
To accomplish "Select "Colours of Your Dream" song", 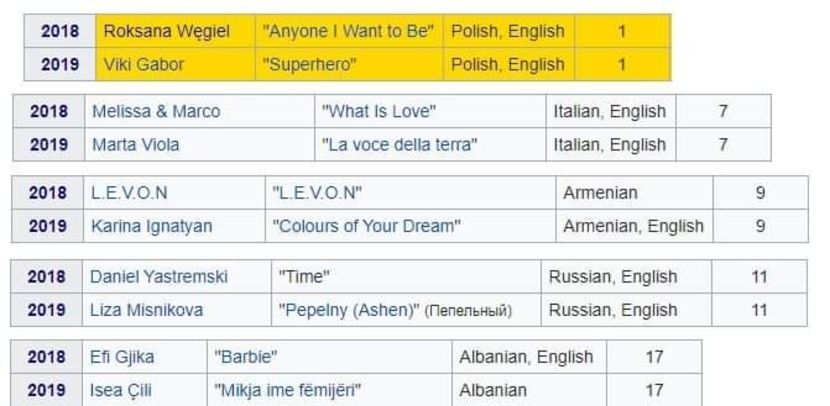I will tap(367, 226).
